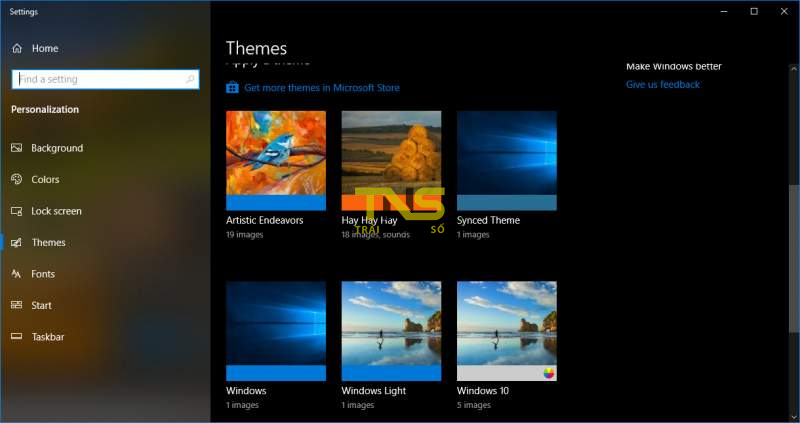Click the Themes page heading
800x423 pixels.
257,48
